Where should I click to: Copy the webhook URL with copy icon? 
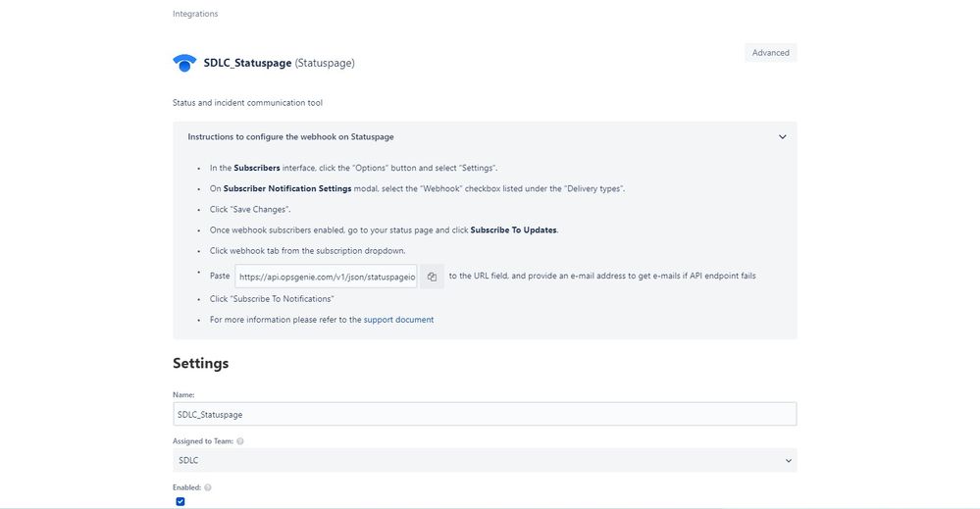pos(432,277)
